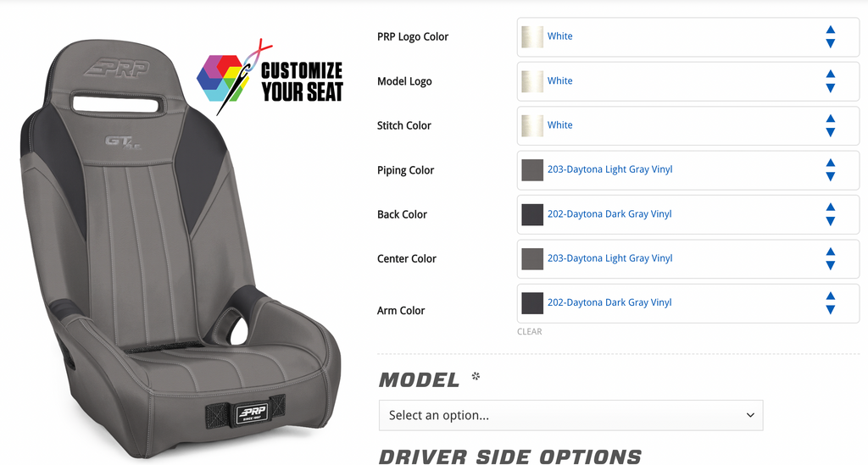
Task: Click the down arrow in Piping Color selector
Action: (x=831, y=177)
